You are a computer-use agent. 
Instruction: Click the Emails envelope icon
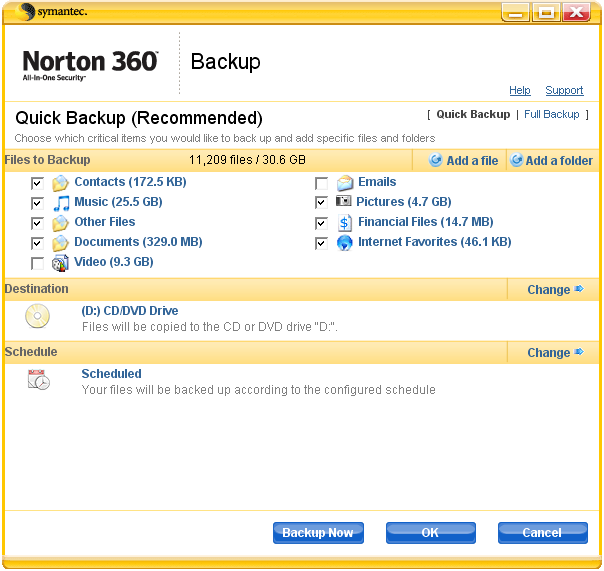[345, 183]
